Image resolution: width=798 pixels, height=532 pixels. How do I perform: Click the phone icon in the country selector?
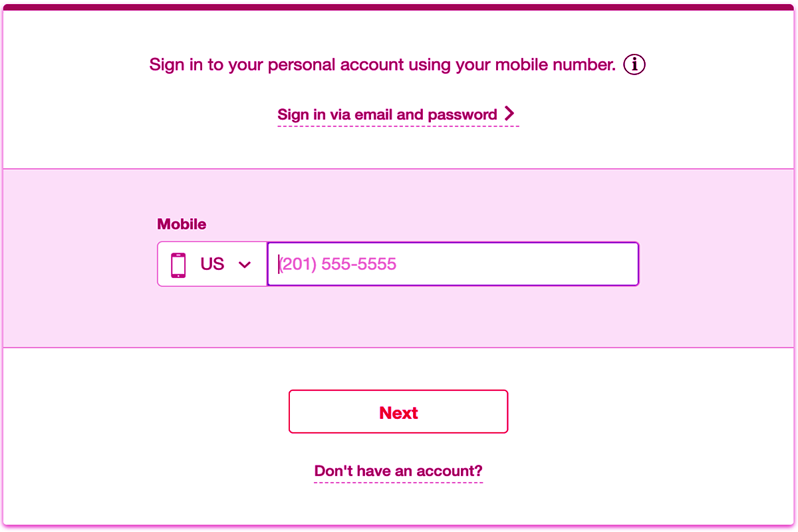click(178, 265)
